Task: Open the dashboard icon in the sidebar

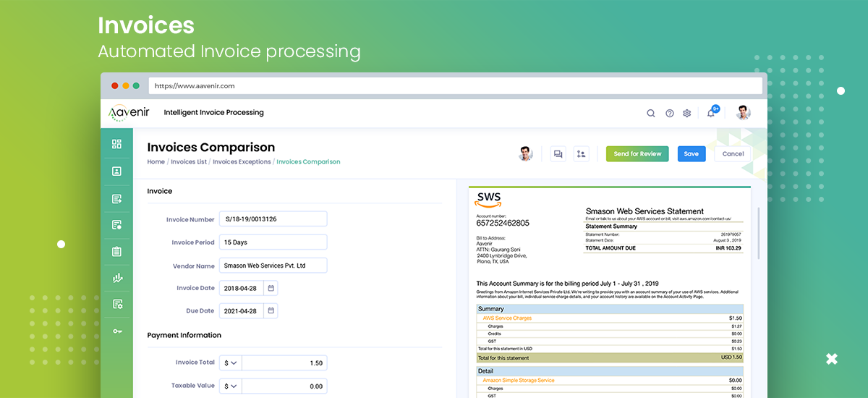Action: click(x=116, y=144)
